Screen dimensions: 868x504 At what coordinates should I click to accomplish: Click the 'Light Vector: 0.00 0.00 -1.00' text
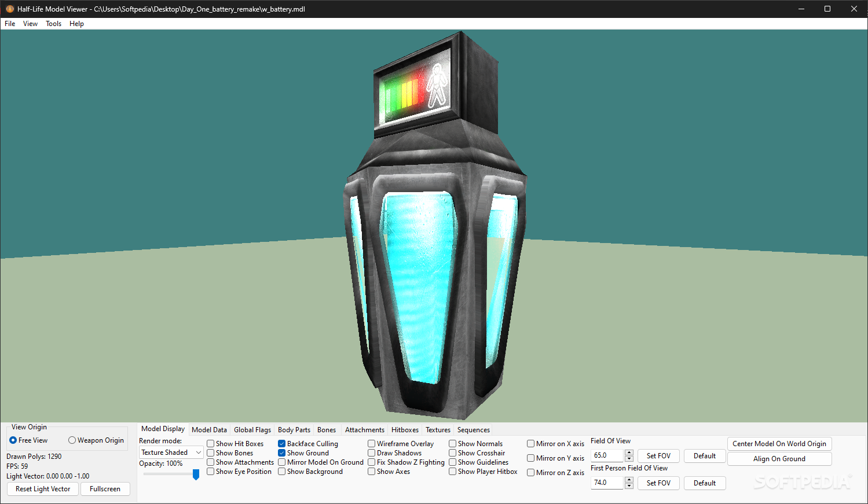48,476
